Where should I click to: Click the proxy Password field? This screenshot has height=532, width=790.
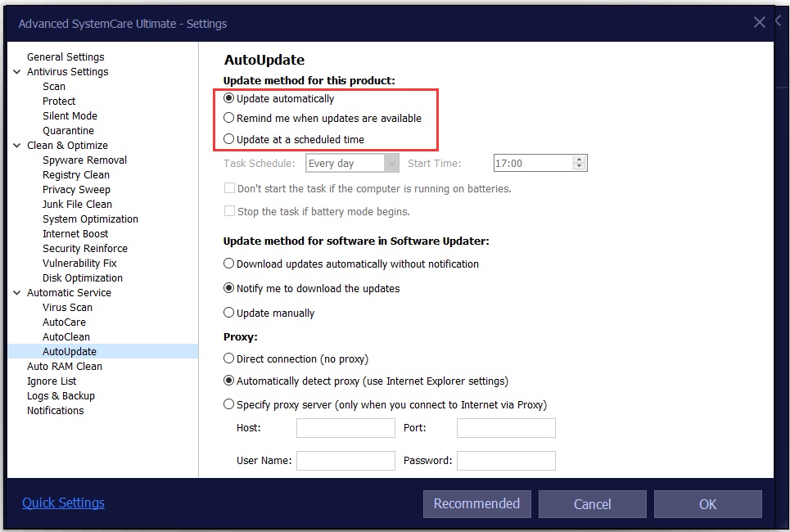click(x=506, y=461)
